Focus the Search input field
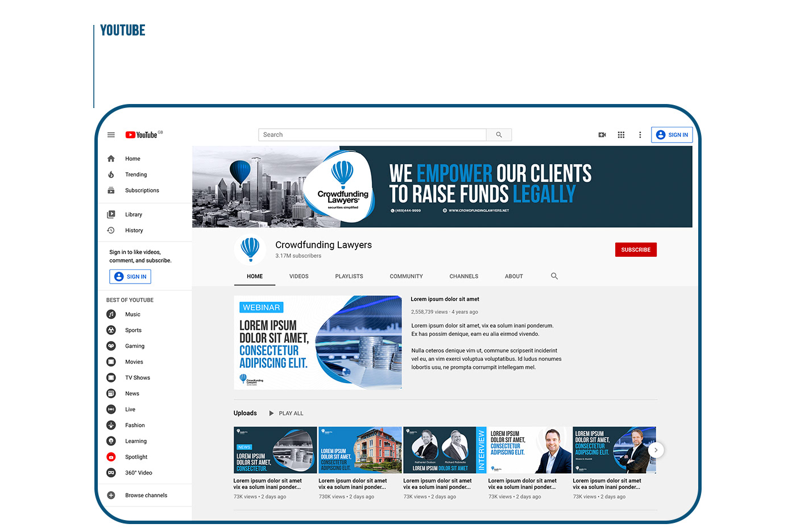 coord(372,135)
